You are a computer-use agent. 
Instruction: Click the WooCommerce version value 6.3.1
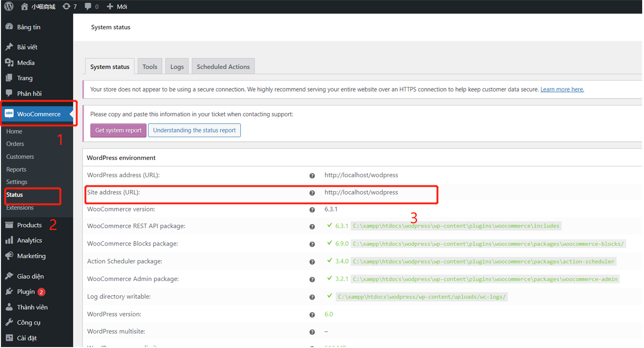pyautogui.click(x=331, y=209)
